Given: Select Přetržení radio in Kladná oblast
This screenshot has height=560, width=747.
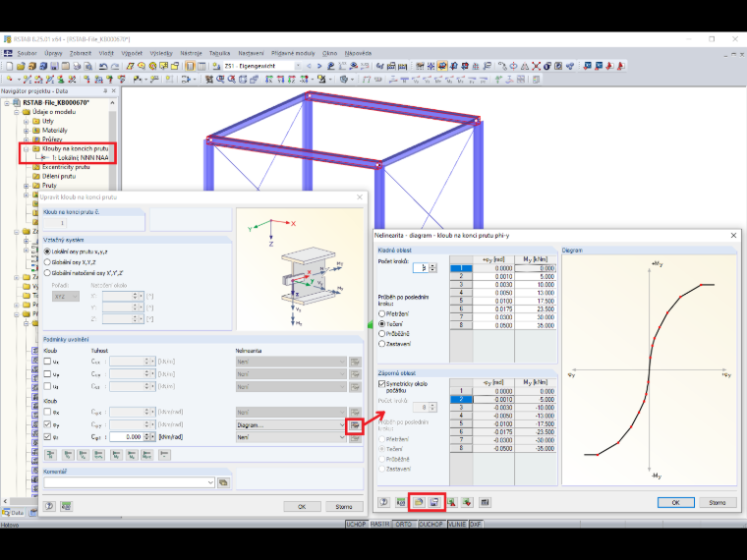Looking at the screenshot, I should pyautogui.click(x=381, y=313).
